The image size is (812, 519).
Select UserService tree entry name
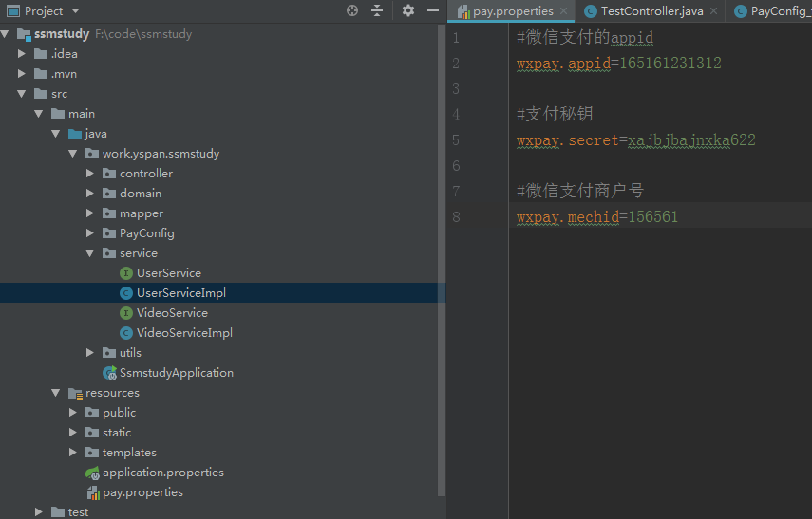point(169,273)
